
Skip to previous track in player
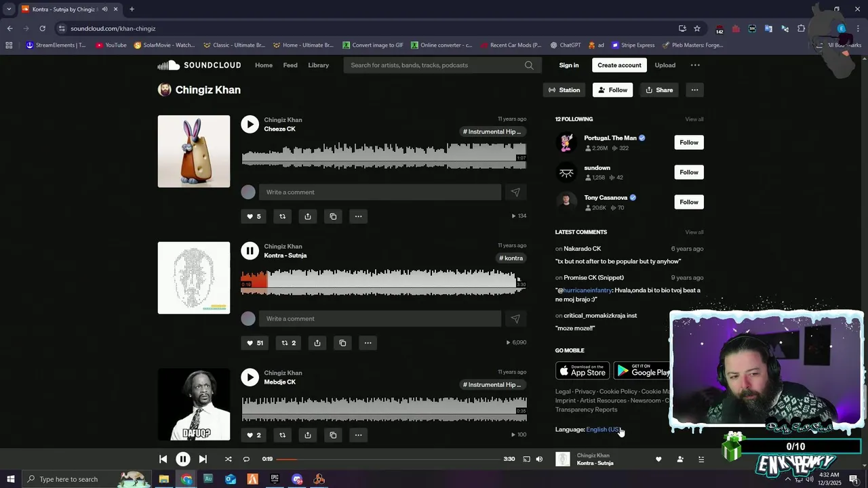pos(163,459)
